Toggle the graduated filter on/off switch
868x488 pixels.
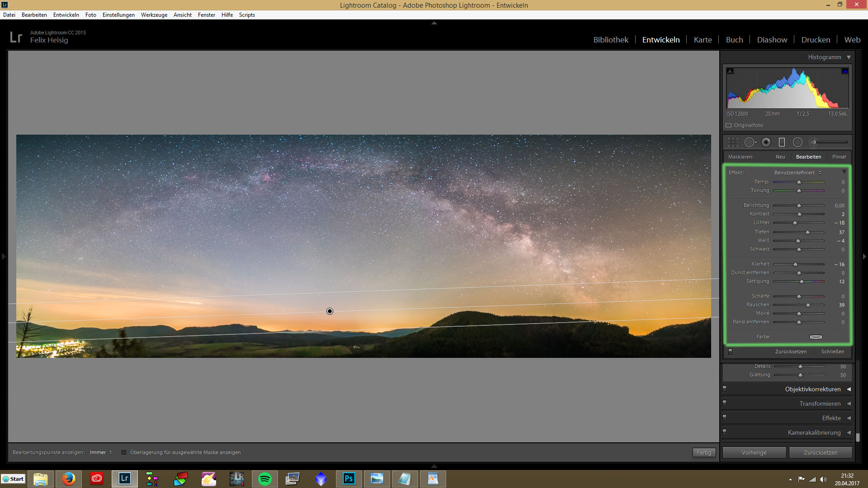[x=730, y=352]
